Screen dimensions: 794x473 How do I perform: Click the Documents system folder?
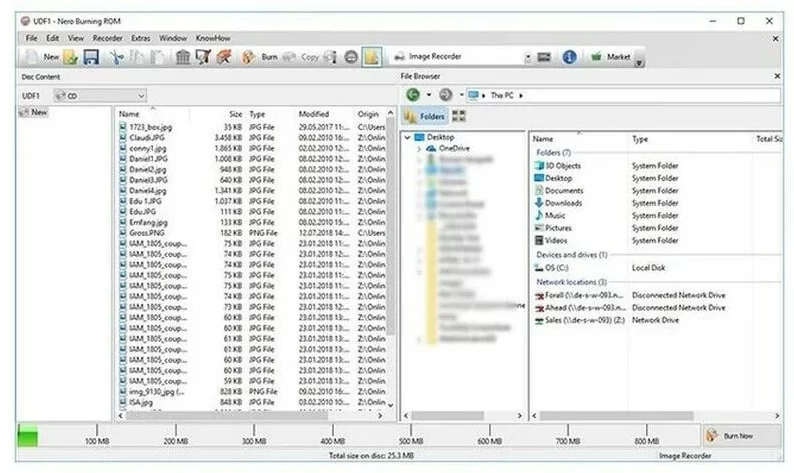[x=564, y=190]
